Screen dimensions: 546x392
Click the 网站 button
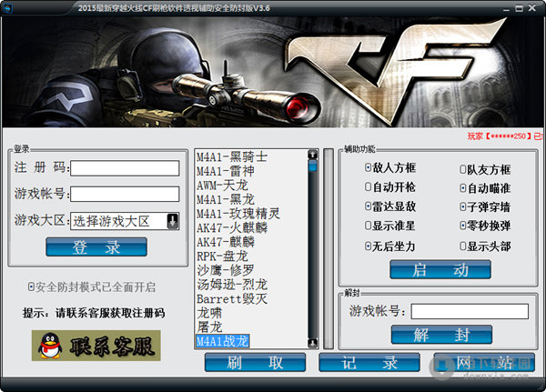tap(484, 362)
